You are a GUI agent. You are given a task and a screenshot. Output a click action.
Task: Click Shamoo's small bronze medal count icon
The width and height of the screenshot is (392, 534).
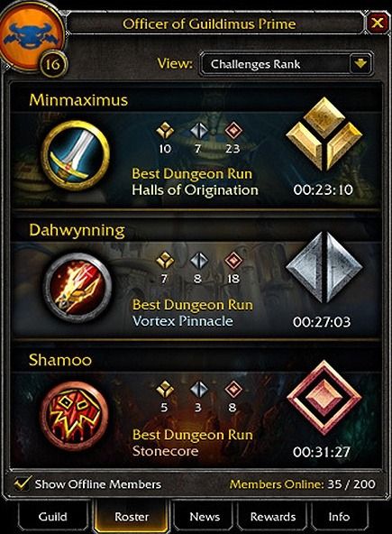[x=233, y=390]
